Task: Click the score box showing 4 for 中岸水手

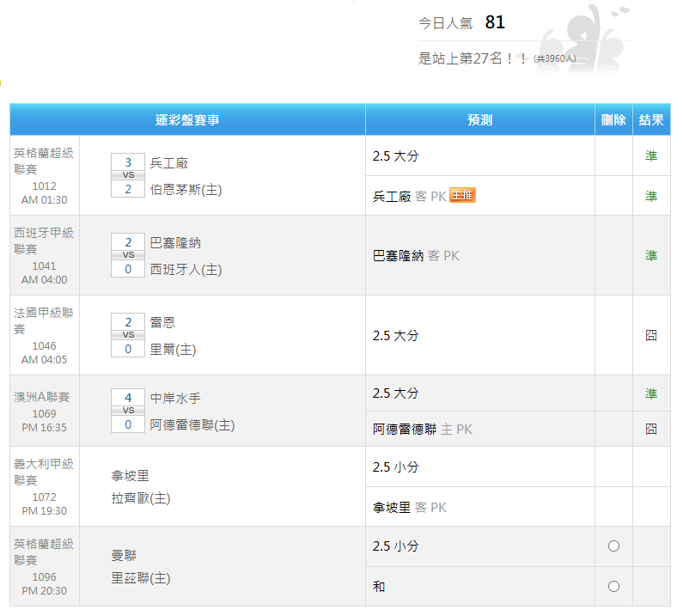Action: [x=128, y=398]
